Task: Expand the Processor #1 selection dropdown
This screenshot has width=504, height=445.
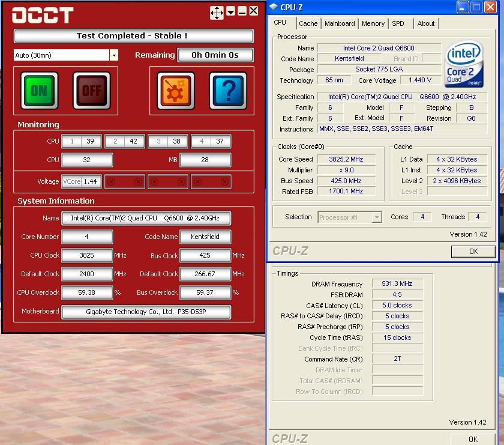Action: click(377, 217)
